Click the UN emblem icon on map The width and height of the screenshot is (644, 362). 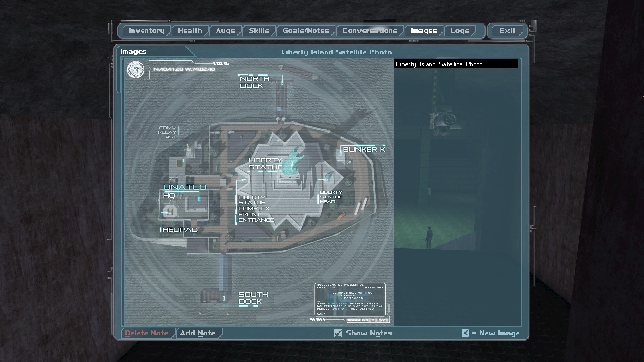tap(136, 70)
